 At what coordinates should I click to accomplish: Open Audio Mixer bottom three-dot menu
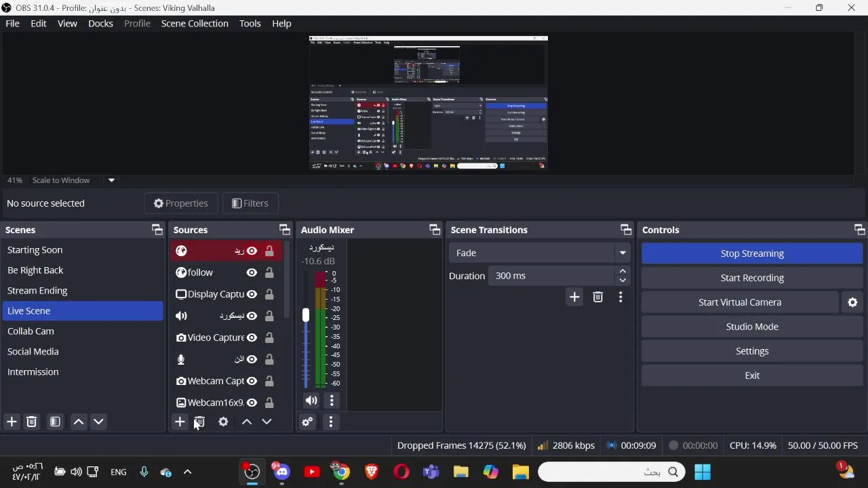point(331,422)
